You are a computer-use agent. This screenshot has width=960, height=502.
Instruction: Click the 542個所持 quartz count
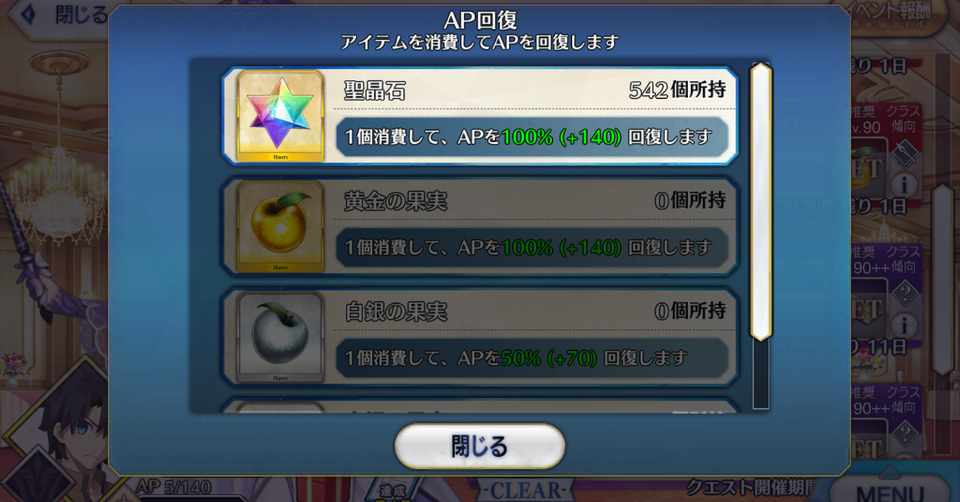pos(677,90)
